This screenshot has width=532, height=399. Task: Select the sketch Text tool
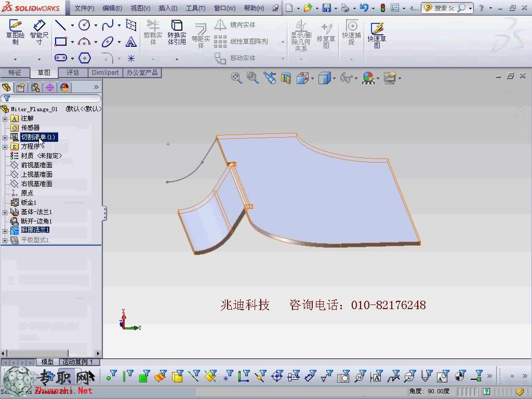131,42
